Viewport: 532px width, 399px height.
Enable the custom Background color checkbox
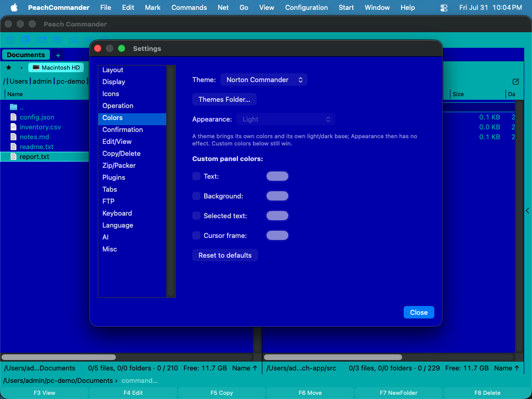point(196,196)
